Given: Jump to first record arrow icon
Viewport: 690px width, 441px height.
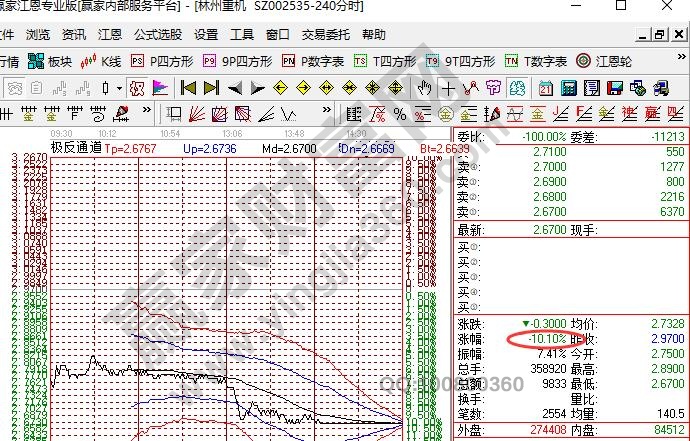Looking at the screenshot, I should 188,88.
